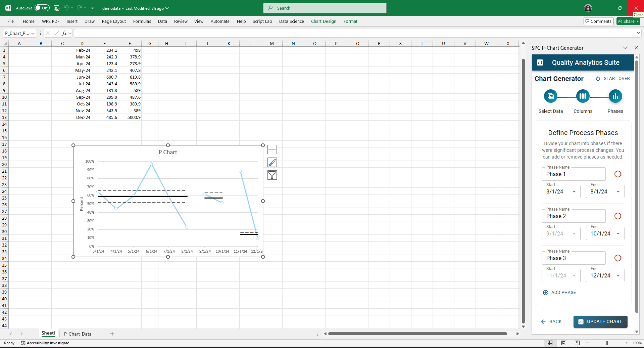
Task: Switch to Page Layout view icon
Action: pyautogui.click(x=564, y=343)
